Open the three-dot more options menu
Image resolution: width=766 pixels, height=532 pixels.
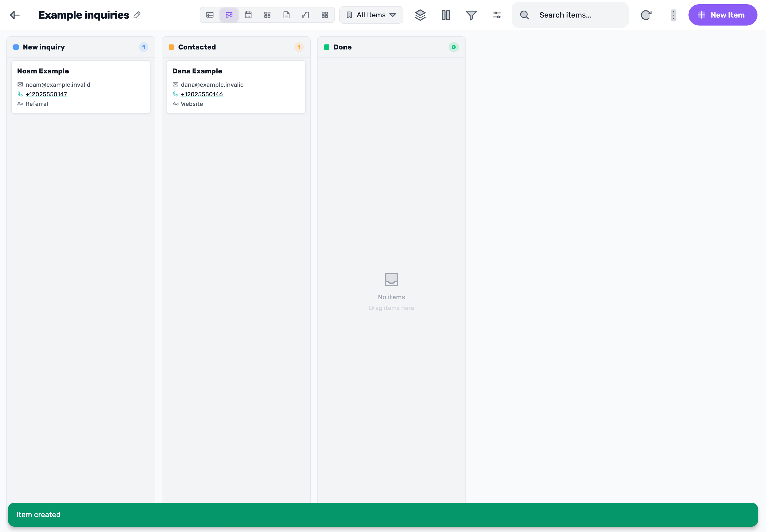tap(673, 15)
